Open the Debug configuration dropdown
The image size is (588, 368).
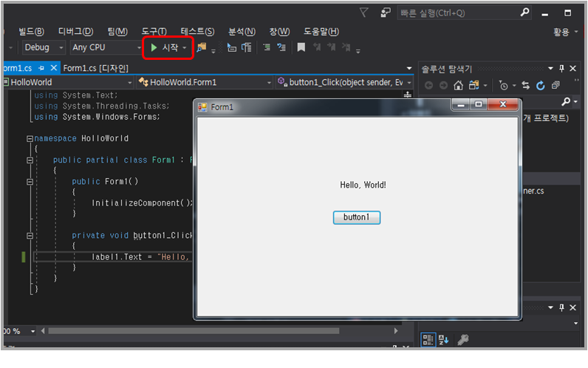[44, 47]
